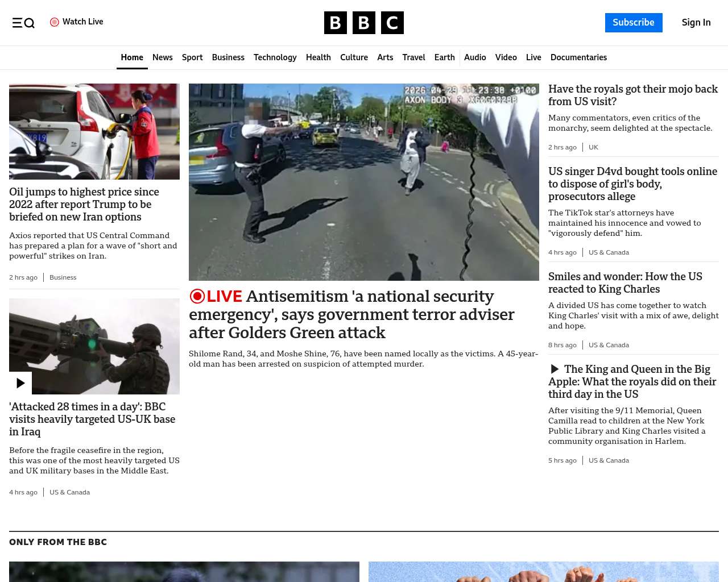Viewport: 728px width, 582px height.
Task: Select the News tab
Action: pyautogui.click(x=162, y=57)
